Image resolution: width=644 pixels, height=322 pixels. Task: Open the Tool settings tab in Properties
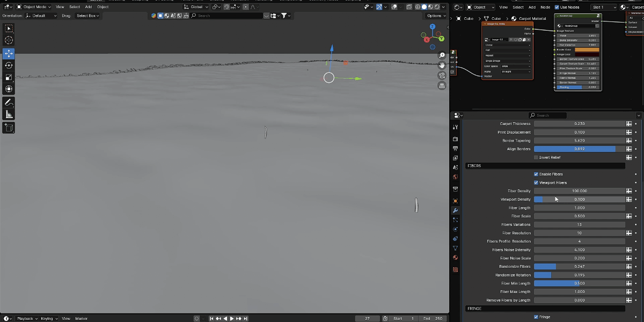(456, 127)
